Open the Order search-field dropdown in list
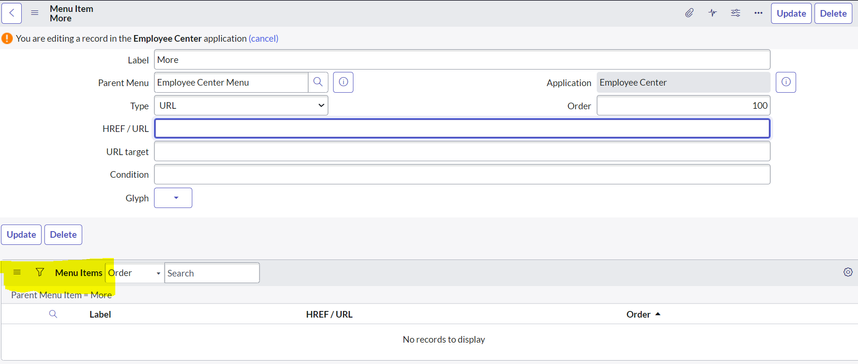Viewport: 858px width, 364px height. point(135,273)
